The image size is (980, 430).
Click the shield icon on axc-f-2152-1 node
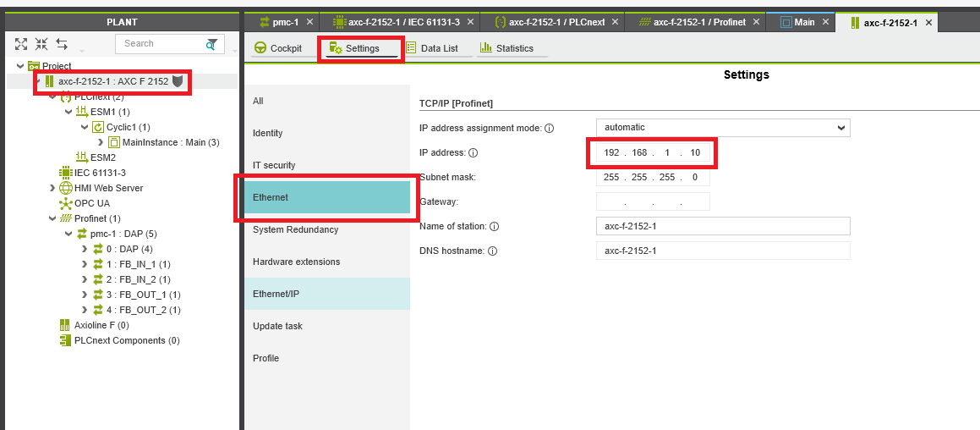click(178, 81)
